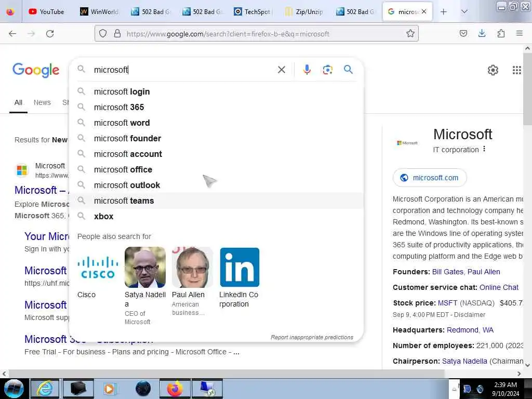This screenshot has height=399, width=532.
Task: Open the Cisco related search thumbnail
Action: pyautogui.click(x=98, y=268)
